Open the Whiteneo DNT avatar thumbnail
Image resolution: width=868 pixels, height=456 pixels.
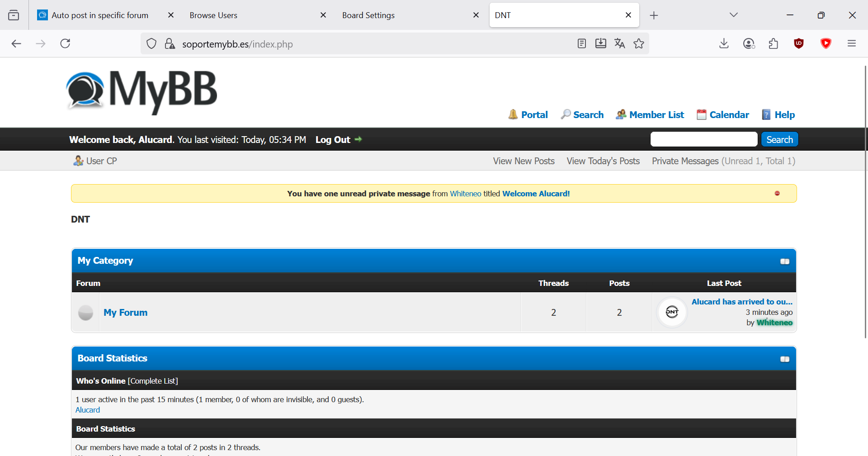click(672, 312)
